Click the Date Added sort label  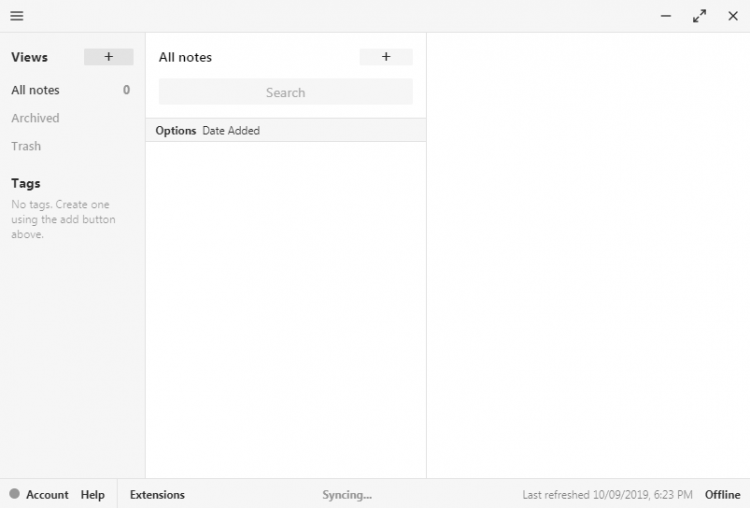click(231, 131)
